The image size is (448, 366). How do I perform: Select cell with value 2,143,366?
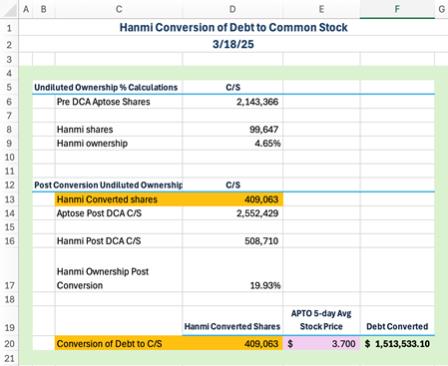click(x=233, y=102)
